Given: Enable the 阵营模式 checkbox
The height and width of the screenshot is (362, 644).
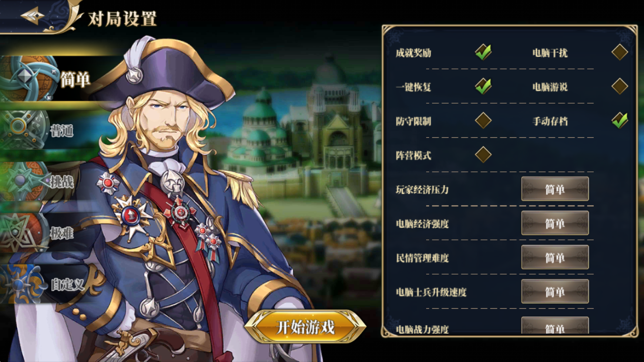Looking at the screenshot, I should tap(483, 155).
